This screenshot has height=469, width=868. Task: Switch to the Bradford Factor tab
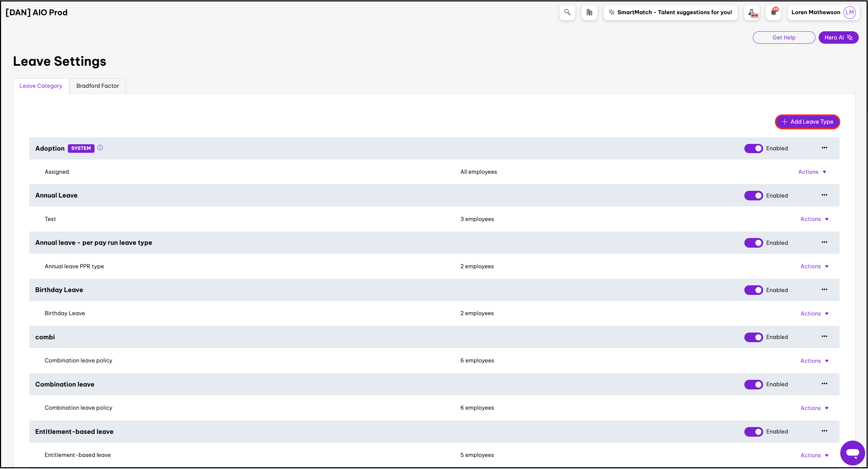point(98,86)
